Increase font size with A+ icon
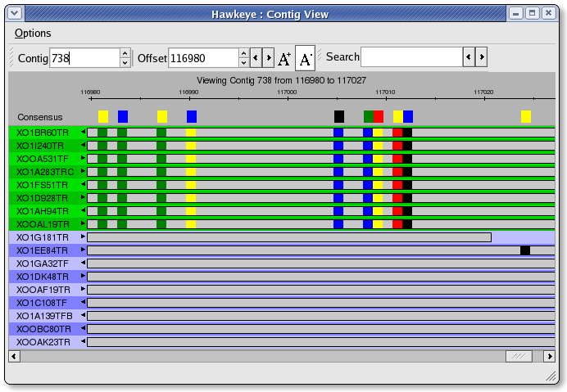This screenshot has height=392, width=567. pyautogui.click(x=283, y=58)
